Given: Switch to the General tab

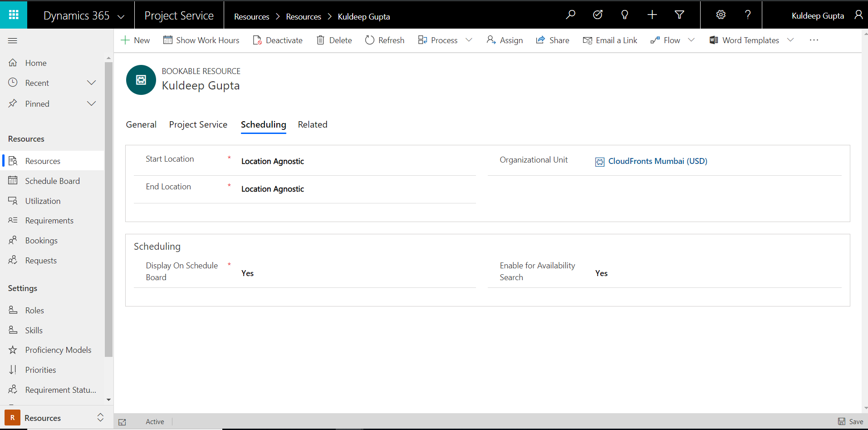Looking at the screenshot, I should pos(141,124).
